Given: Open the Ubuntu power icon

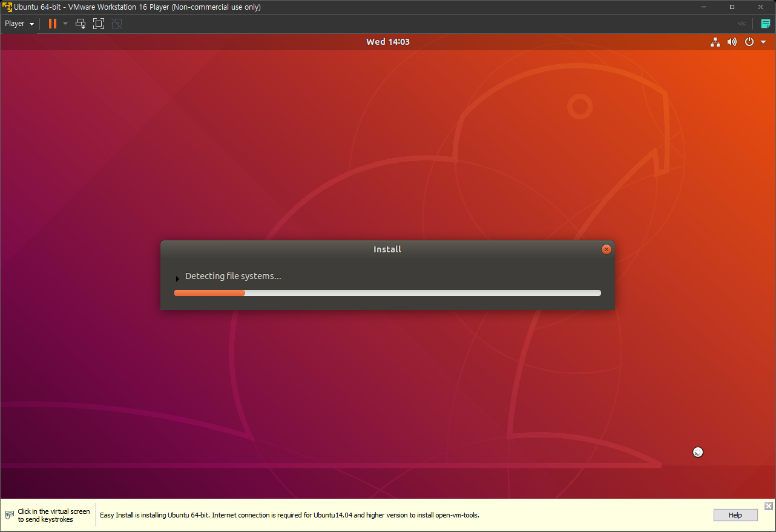Looking at the screenshot, I should (x=749, y=42).
